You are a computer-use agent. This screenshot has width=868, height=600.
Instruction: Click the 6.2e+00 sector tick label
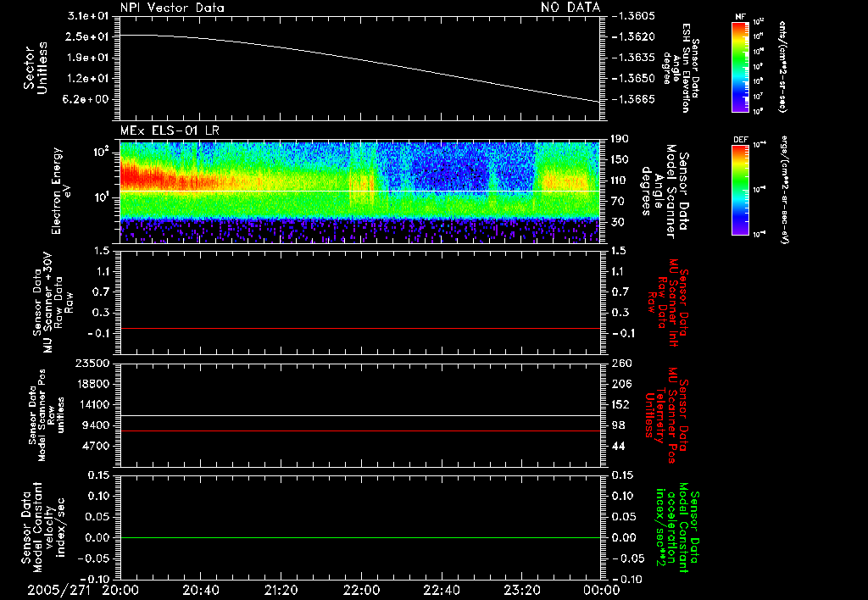(x=87, y=100)
